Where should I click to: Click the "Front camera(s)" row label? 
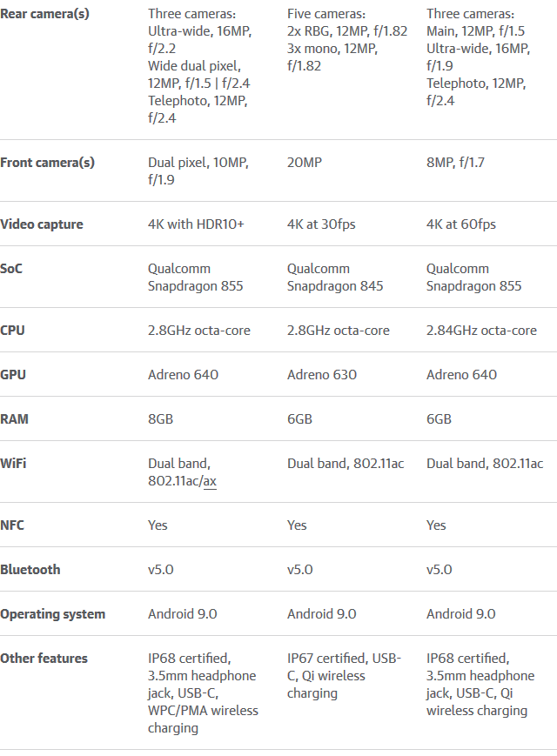(x=47, y=163)
